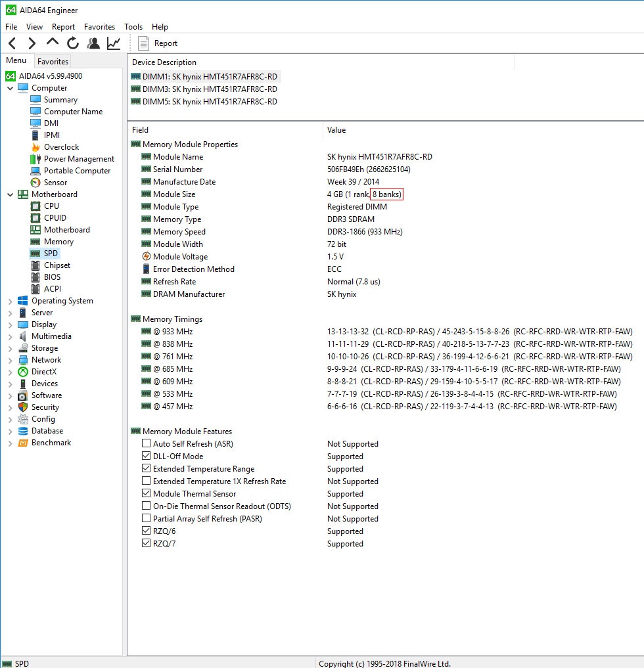
Task: Expand the Storage node
Action: (11, 349)
